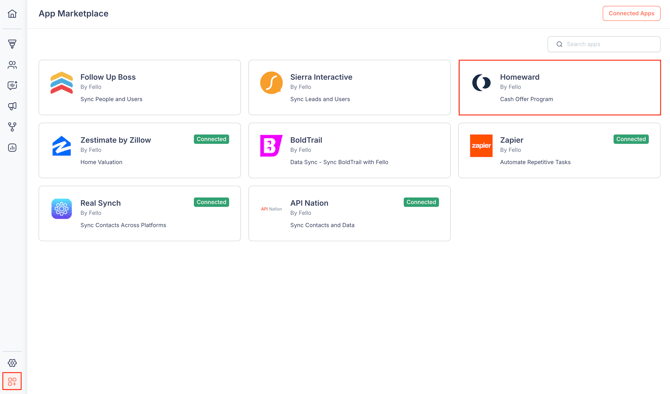
Task: Open the contacts people icon in sidebar
Action: click(x=12, y=65)
